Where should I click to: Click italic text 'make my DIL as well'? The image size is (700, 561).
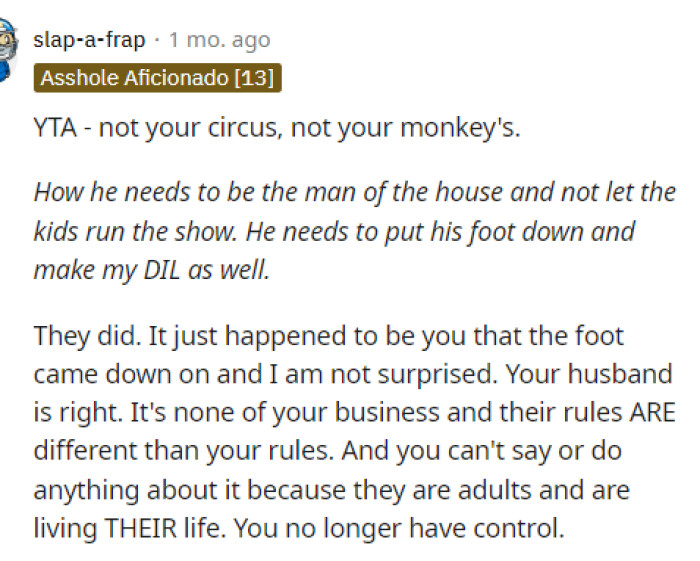click(x=152, y=271)
